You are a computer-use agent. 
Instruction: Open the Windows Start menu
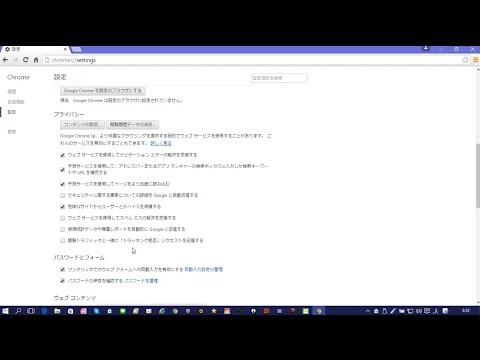(5, 311)
